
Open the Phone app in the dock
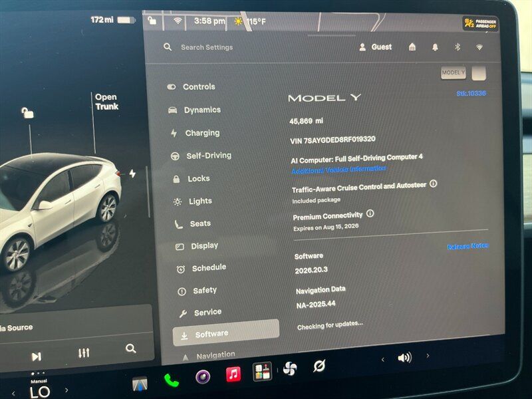click(172, 380)
